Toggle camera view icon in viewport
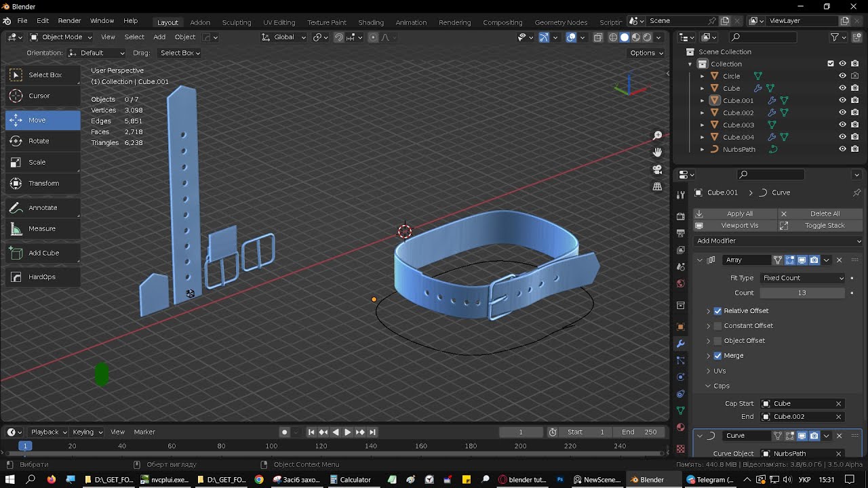The width and height of the screenshot is (868, 488). 657,169
